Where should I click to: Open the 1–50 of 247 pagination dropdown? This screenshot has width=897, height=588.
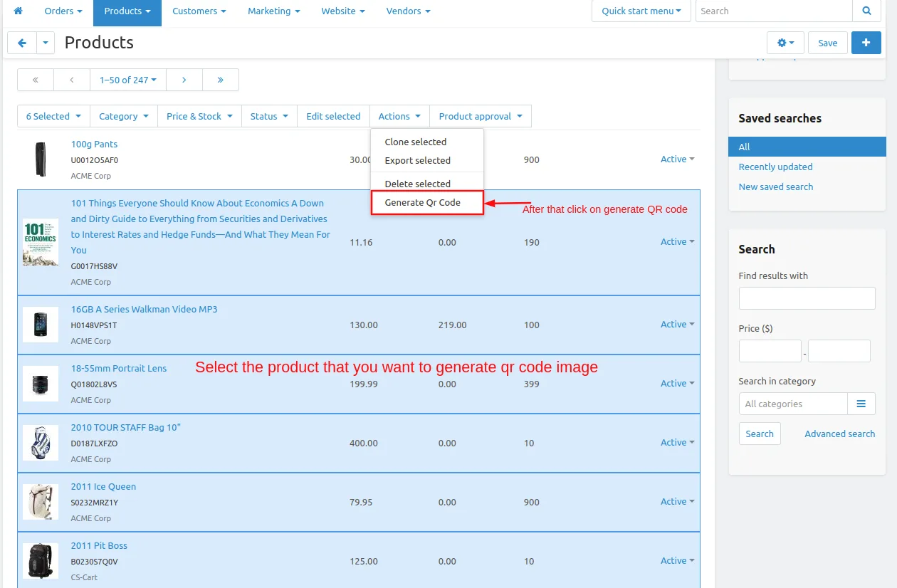(x=128, y=80)
